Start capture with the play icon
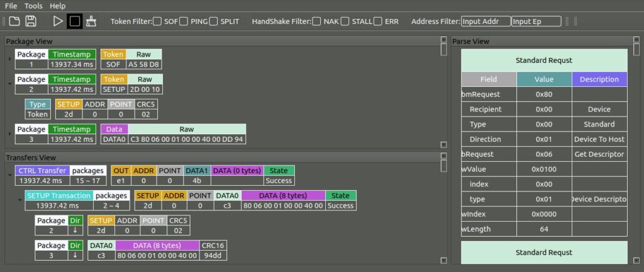 (58, 21)
